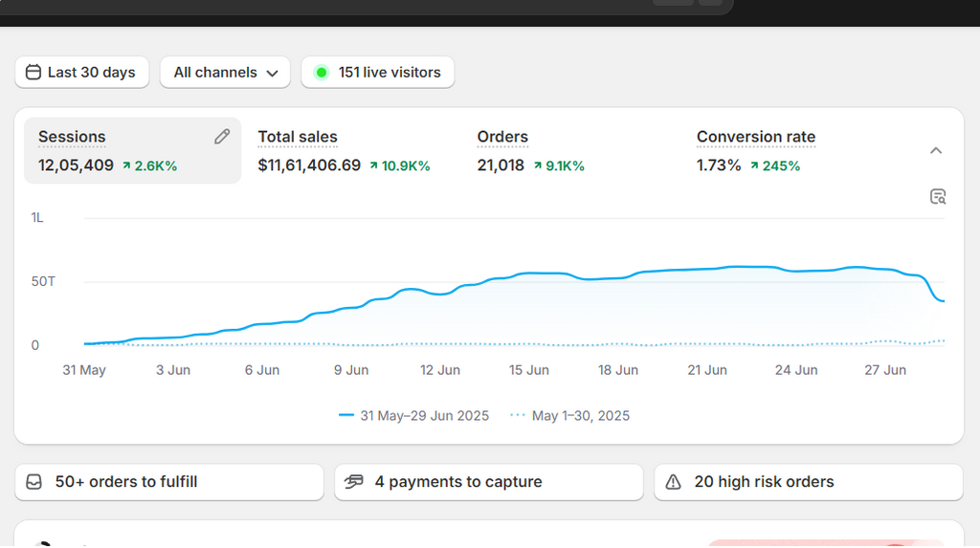Click the payment capture icon
This screenshot has width=980, height=548.
354,482
